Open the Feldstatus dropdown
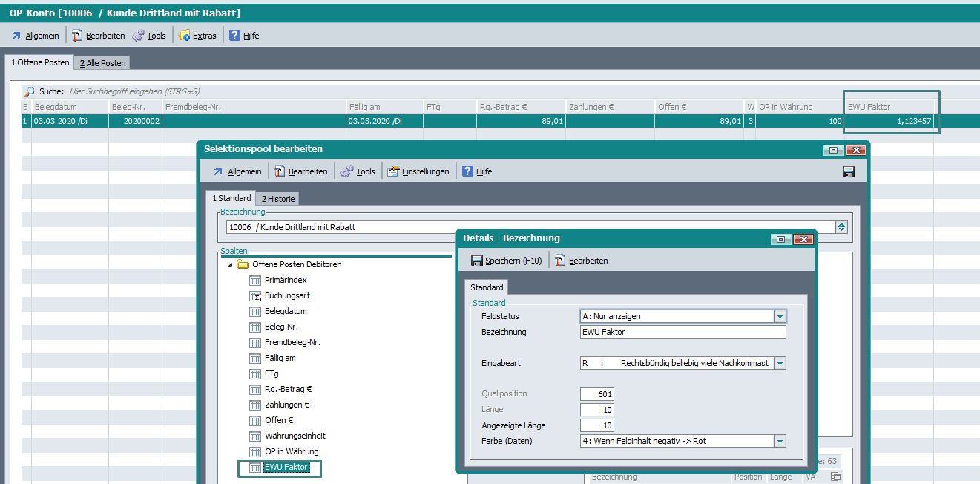The width and height of the screenshot is (980, 484). click(x=779, y=316)
